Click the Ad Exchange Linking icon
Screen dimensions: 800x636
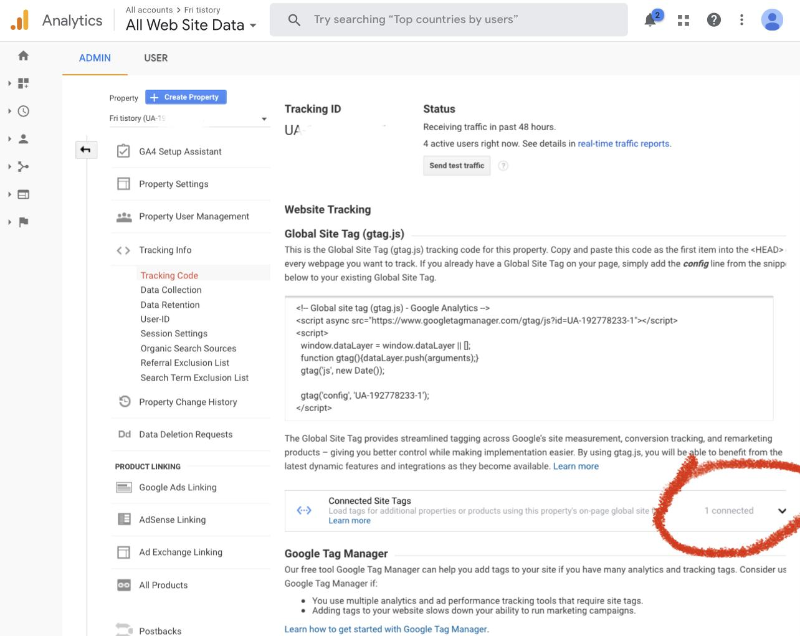[x=123, y=552]
